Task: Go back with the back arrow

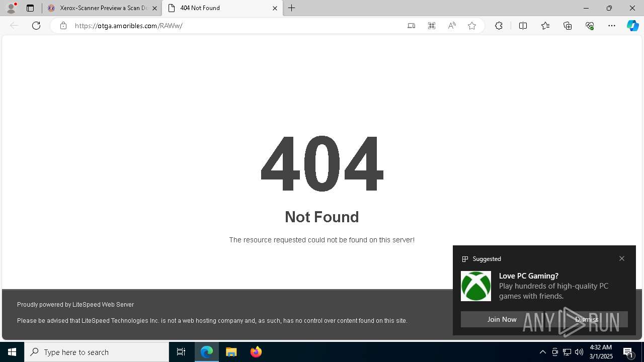Action: coord(14,26)
